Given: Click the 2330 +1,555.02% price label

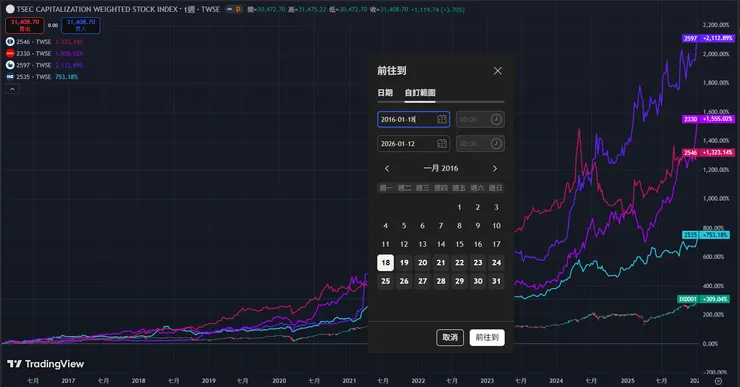Looking at the screenshot, I should 708,119.
